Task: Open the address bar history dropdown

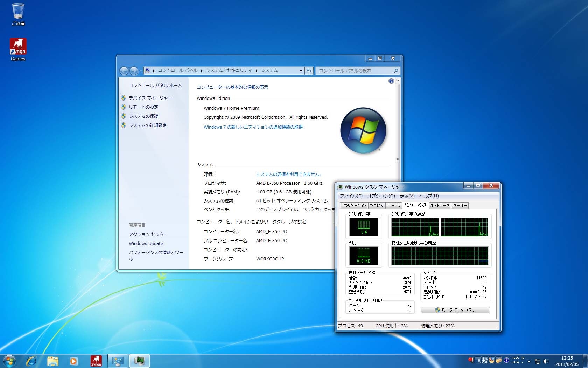Action: click(x=301, y=71)
